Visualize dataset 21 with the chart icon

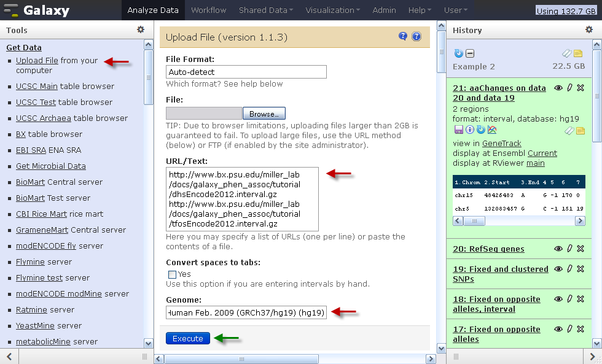[492, 130]
